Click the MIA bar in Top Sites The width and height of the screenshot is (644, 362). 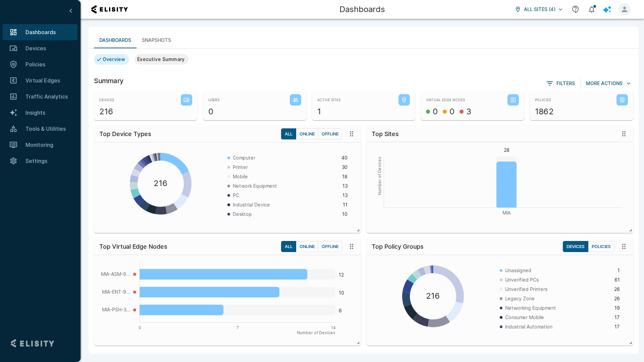point(506,184)
